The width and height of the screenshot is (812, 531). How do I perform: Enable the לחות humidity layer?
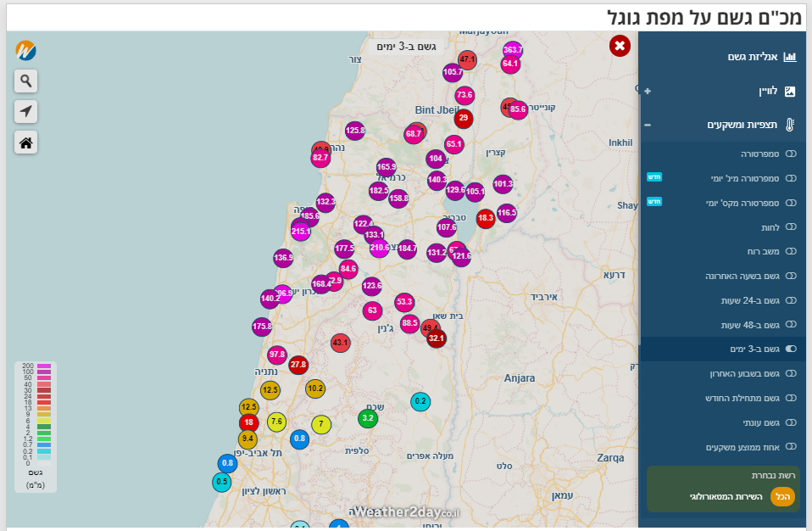(791, 227)
